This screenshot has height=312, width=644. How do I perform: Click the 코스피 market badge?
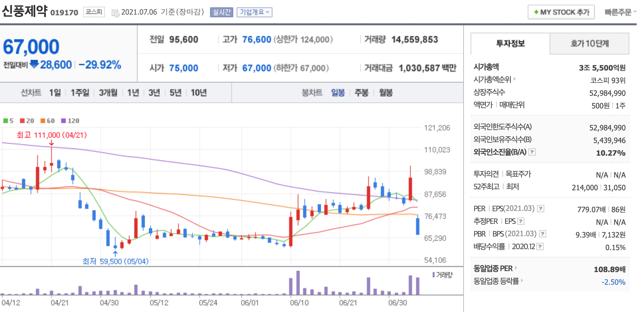coord(94,12)
